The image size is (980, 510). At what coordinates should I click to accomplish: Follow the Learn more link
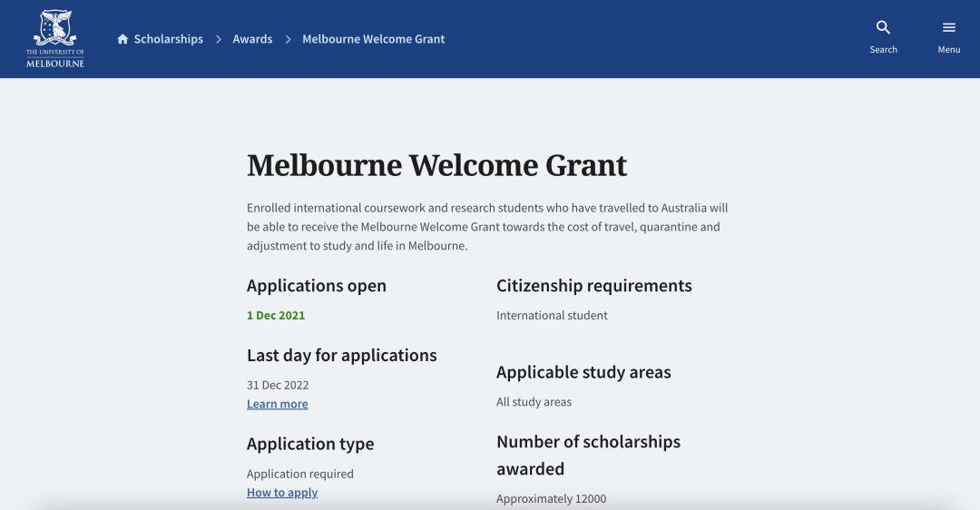[x=277, y=404]
